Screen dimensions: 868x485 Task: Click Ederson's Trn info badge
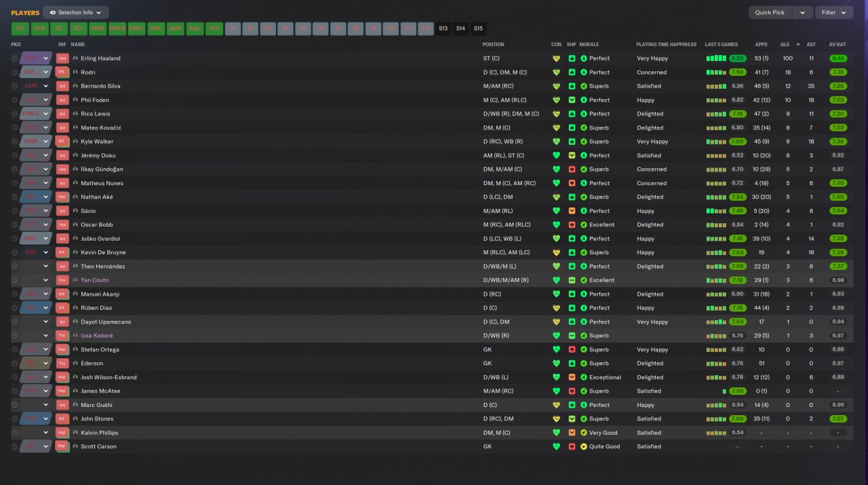pyautogui.click(x=62, y=363)
